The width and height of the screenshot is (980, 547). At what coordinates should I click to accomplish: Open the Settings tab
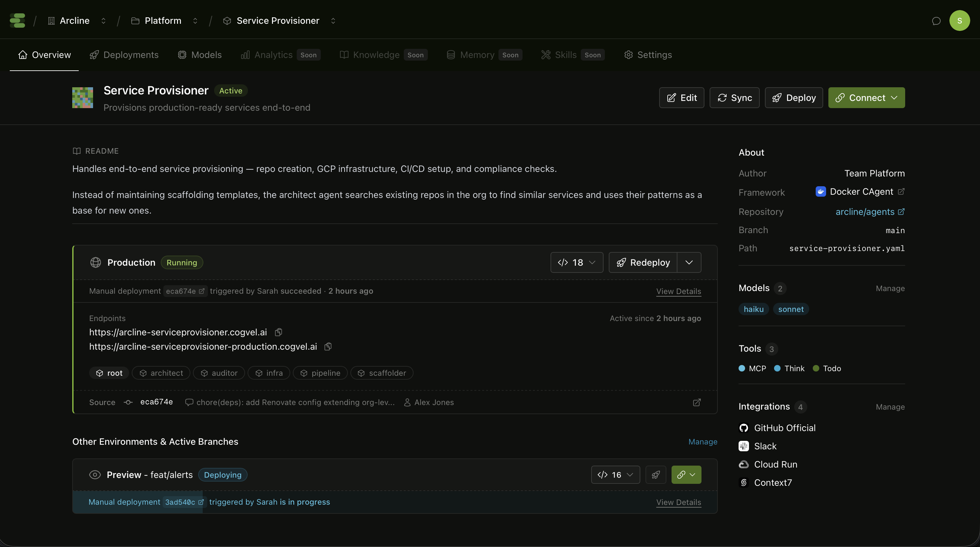[x=647, y=55]
